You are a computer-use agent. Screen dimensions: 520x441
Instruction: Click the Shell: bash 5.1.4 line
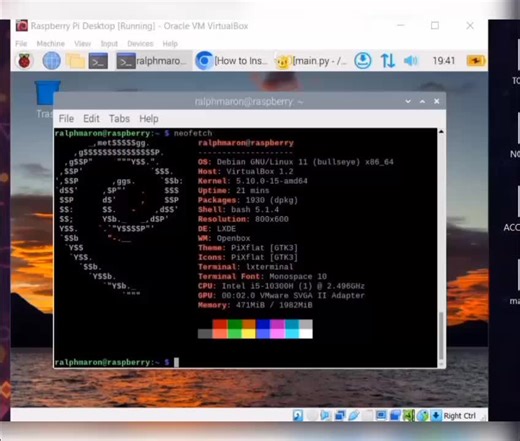point(238,210)
